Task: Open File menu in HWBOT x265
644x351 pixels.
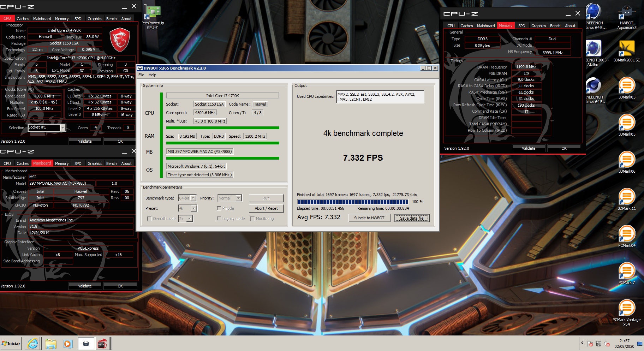Action: pos(141,75)
